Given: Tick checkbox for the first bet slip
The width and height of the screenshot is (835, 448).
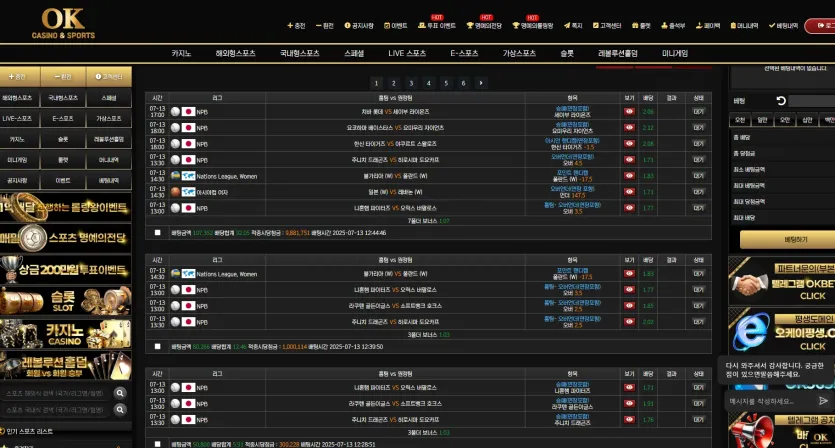Looking at the screenshot, I should coord(157,233).
